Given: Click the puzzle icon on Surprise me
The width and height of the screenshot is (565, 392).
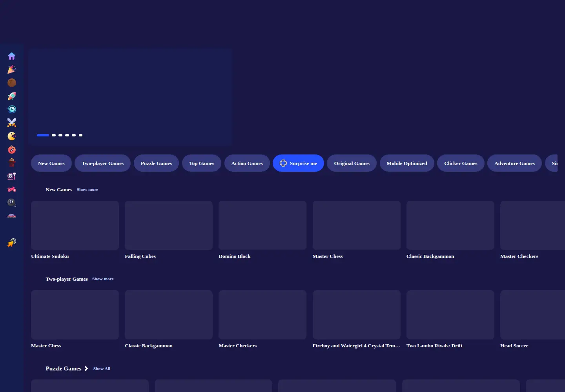Looking at the screenshot, I should (283, 163).
